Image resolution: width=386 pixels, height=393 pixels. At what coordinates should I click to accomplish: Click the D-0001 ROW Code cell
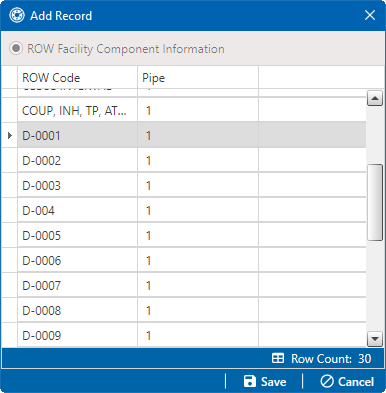(77, 135)
